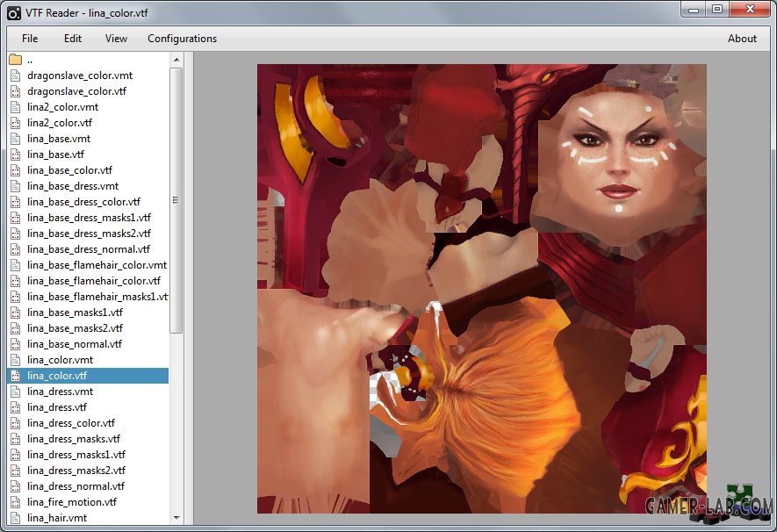Image resolution: width=777 pixels, height=532 pixels.
Task: Click the file icon beside lina_base_normal.vtf
Action: click(15, 344)
